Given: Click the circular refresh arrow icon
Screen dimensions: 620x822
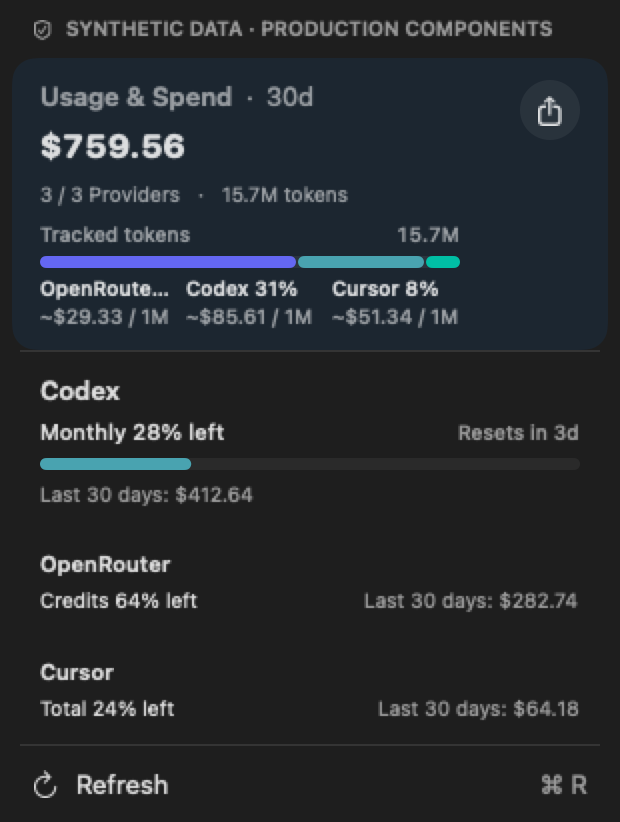Looking at the screenshot, I should point(45,785).
